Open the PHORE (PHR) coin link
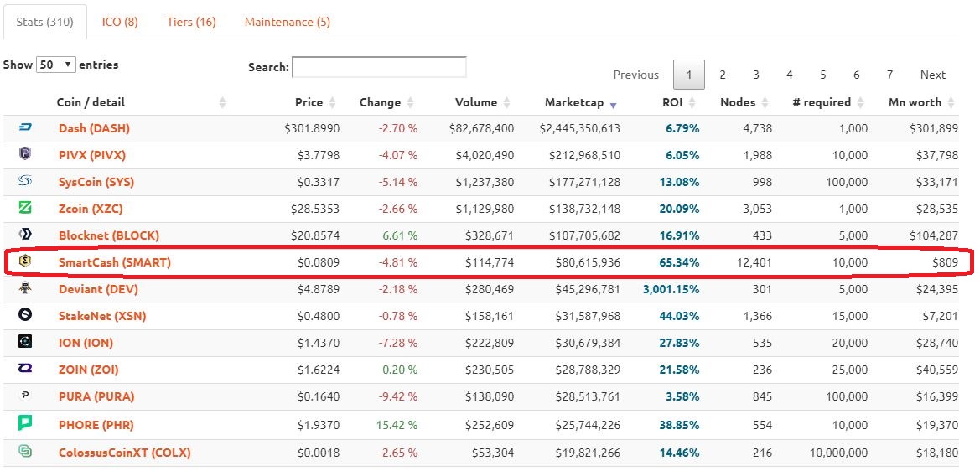The width and height of the screenshot is (980, 471). click(96, 425)
